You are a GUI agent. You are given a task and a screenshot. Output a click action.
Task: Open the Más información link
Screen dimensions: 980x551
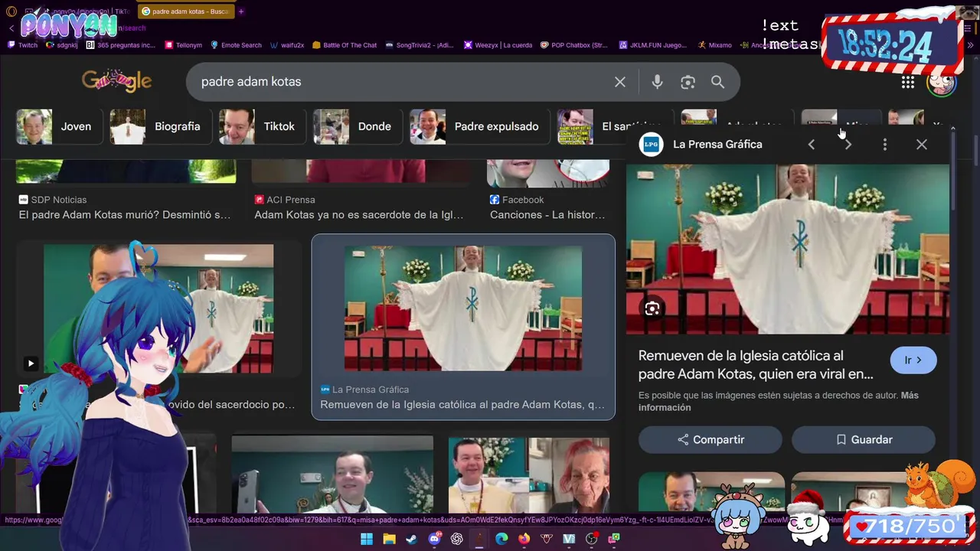780,401
